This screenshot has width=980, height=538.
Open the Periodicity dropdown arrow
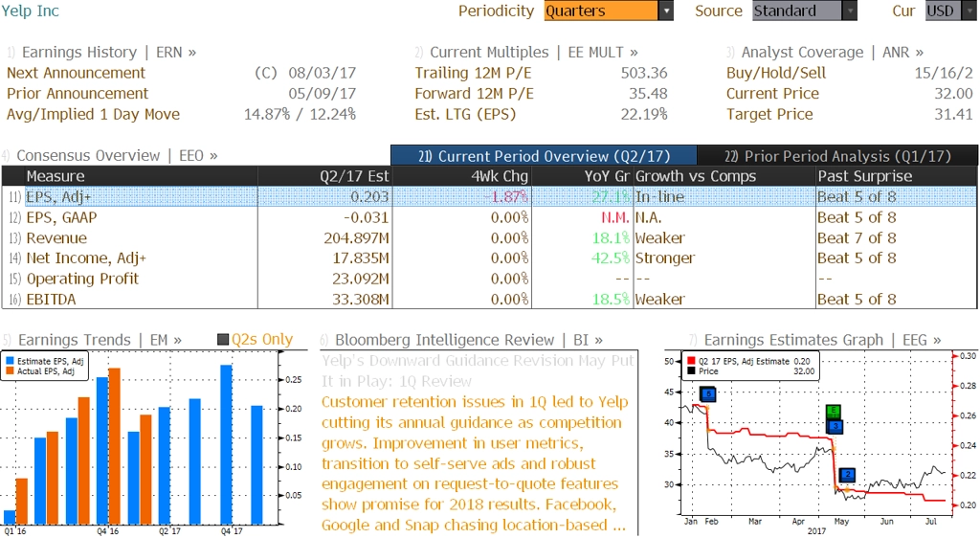666,11
